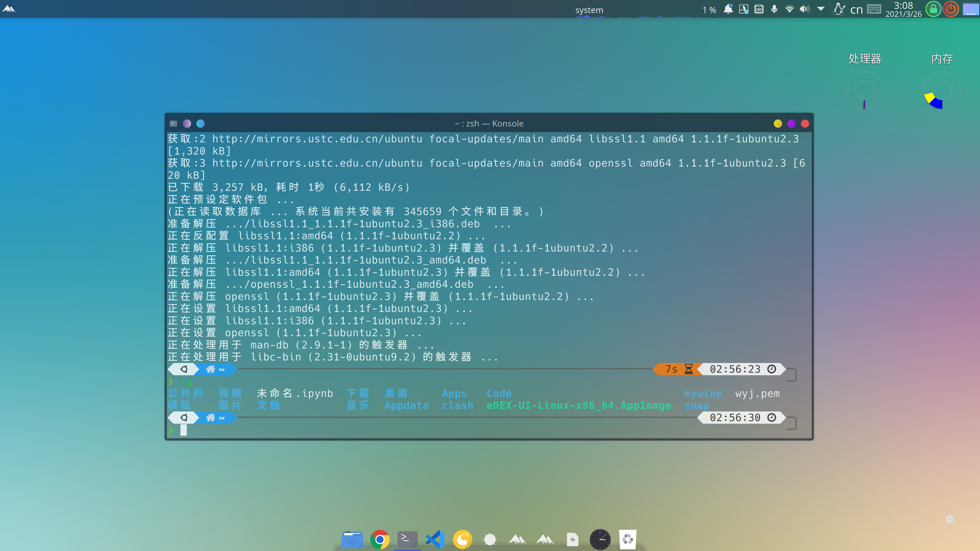The width and height of the screenshot is (980, 551).
Task: Open the file manager home folder in dock
Action: [352, 539]
